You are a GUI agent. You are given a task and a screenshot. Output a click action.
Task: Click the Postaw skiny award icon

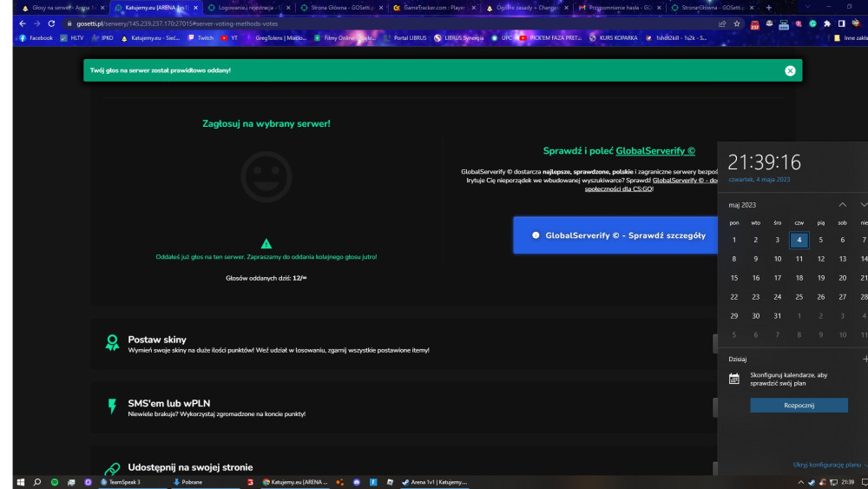112,343
